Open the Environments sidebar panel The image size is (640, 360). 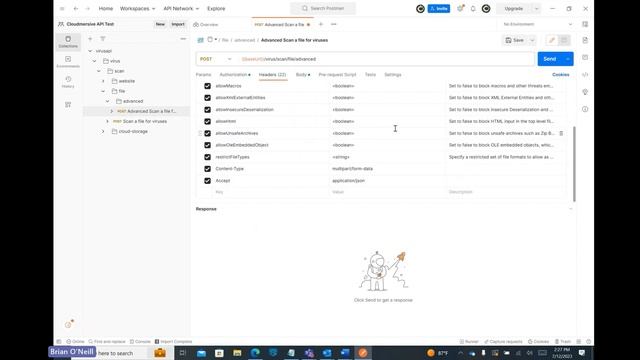(x=68, y=62)
